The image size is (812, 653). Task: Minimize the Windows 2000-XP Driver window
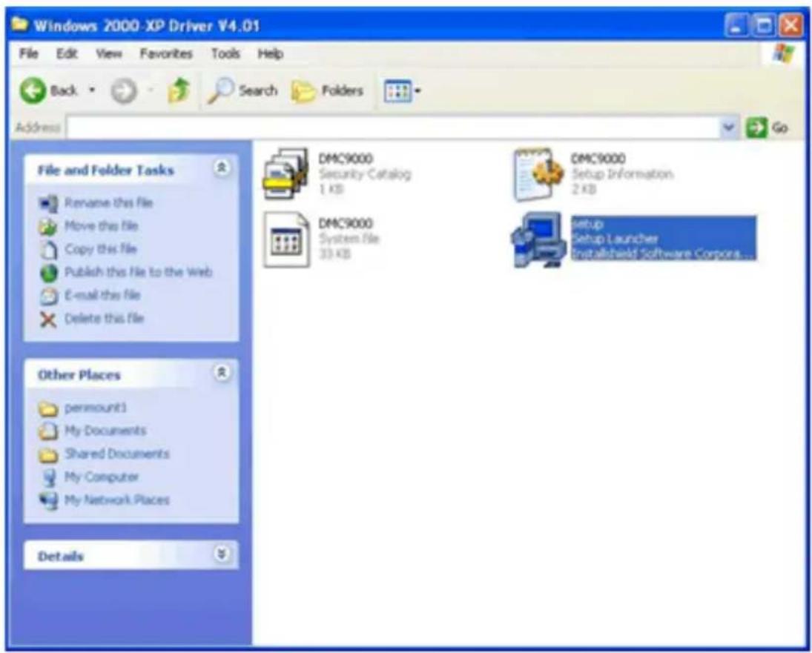point(736,26)
